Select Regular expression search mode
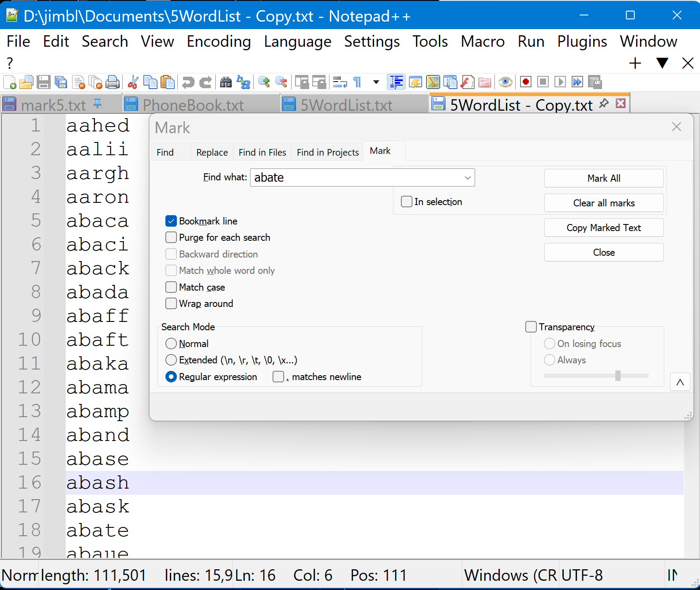The image size is (700, 590). pos(171,377)
